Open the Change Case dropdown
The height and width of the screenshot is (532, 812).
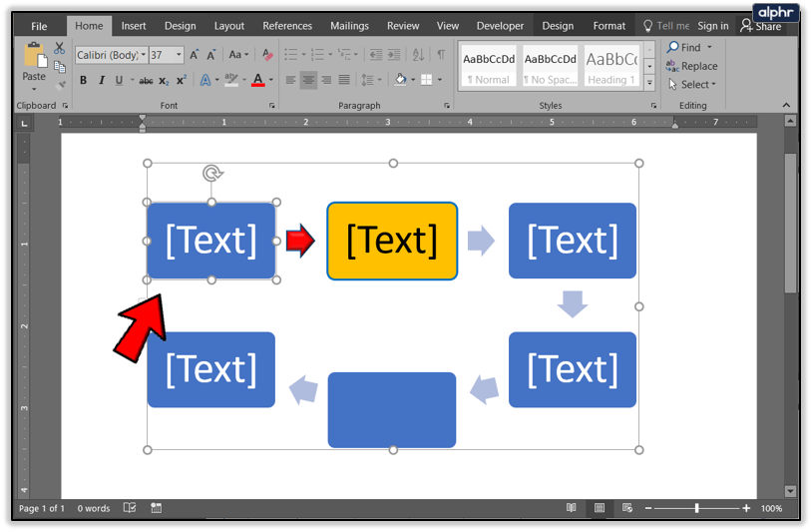coord(238,55)
